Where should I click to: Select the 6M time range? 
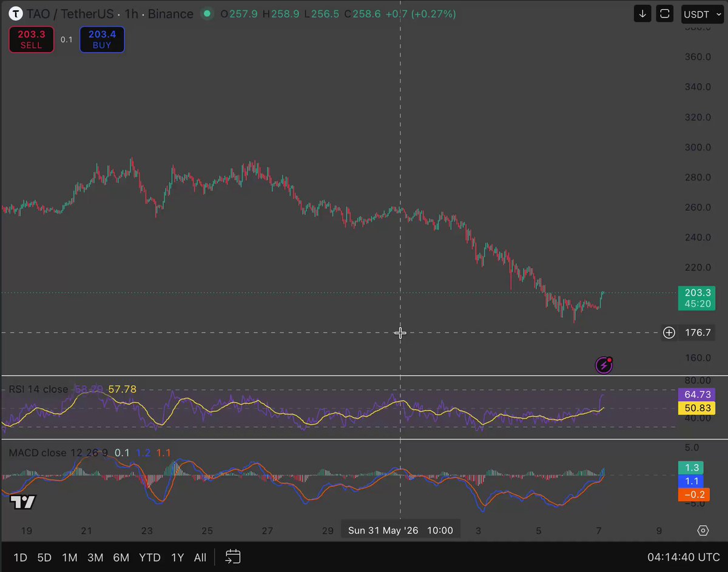(121, 557)
